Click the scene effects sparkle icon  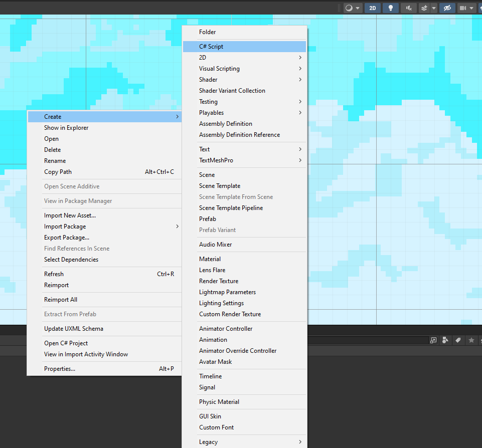pos(425,8)
